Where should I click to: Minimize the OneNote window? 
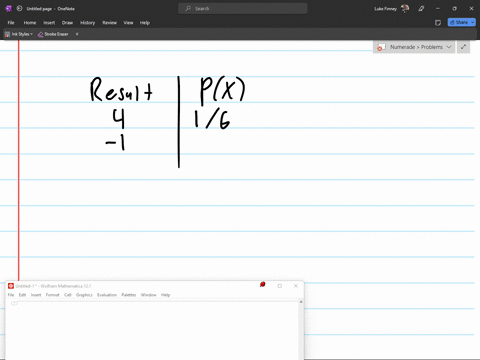click(438, 9)
